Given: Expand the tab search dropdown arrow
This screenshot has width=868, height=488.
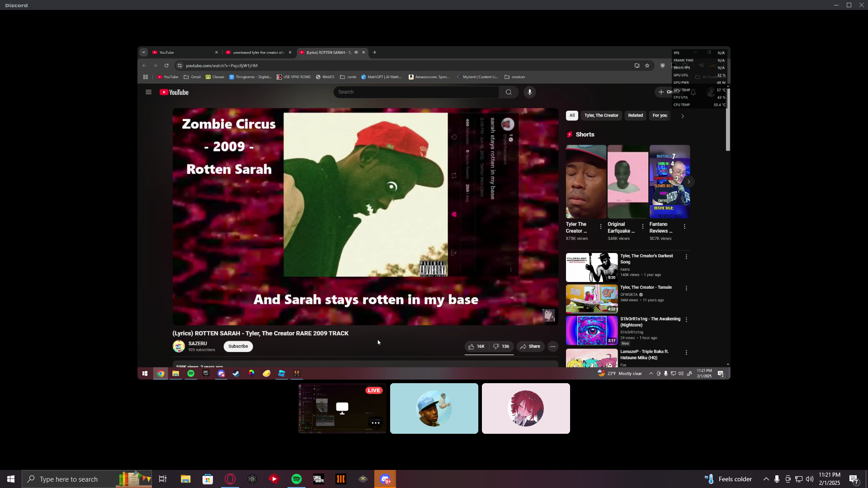Looking at the screenshot, I should pyautogui.click(x=144, y=52).
